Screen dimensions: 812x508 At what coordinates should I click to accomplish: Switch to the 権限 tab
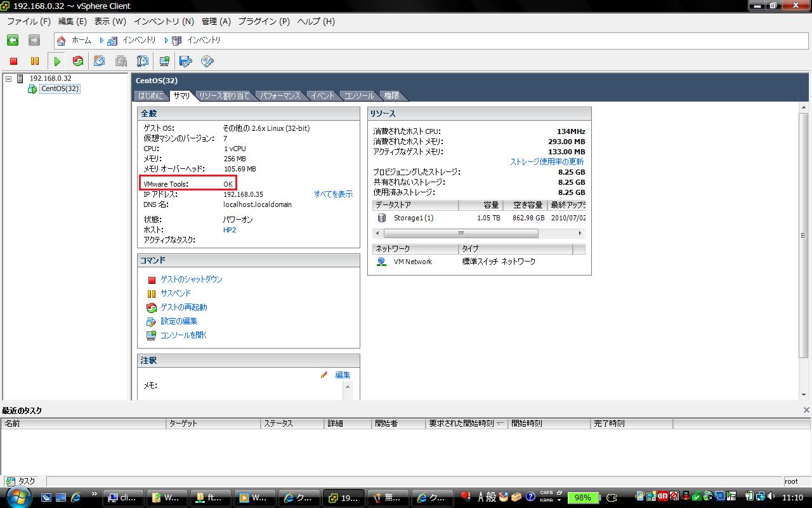[x=392, y=96]
